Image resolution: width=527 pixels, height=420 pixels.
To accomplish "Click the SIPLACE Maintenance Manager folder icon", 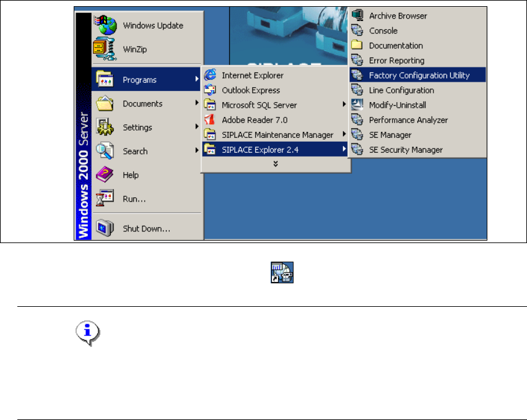I will [x=210, y=134].
